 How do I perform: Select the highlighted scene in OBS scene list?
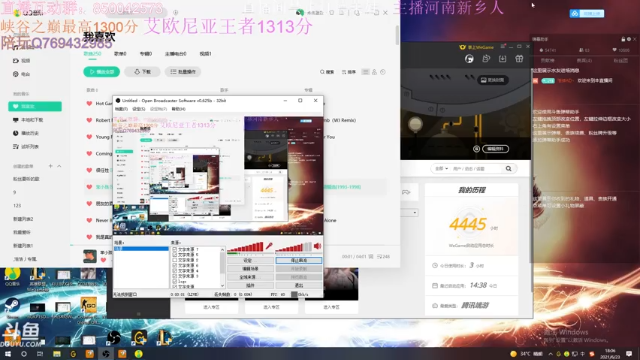[141, 249]
